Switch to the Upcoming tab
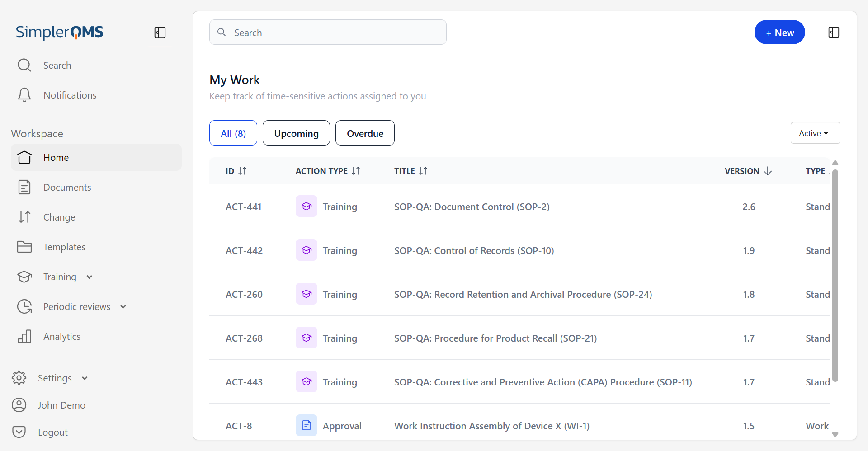868x451 pixels. click(x=296, y=133)
